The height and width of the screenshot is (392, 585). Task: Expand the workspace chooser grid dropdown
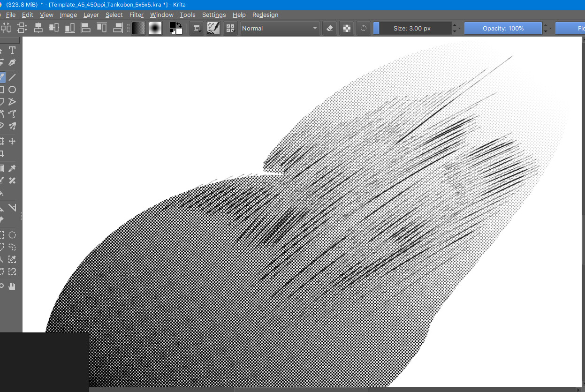click(x=230, y=28)
